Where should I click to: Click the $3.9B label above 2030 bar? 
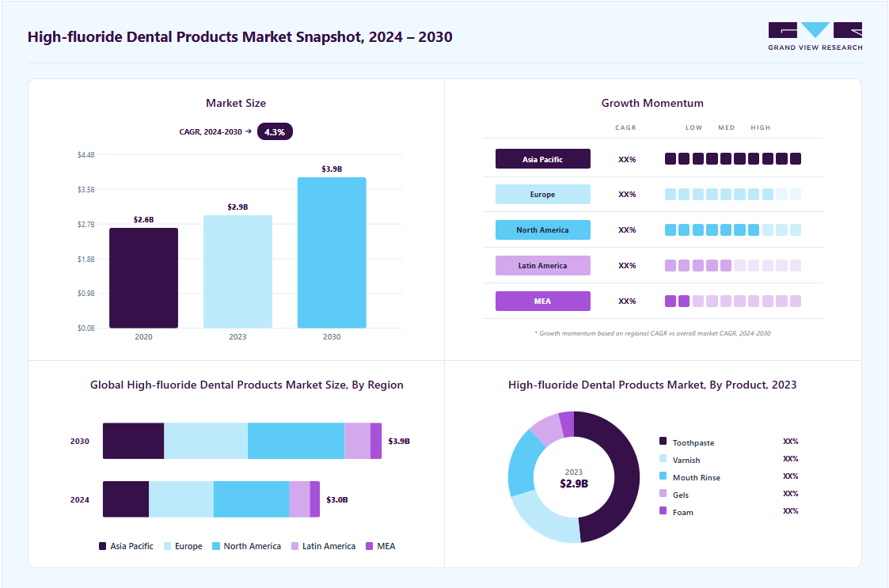point(332,169)
